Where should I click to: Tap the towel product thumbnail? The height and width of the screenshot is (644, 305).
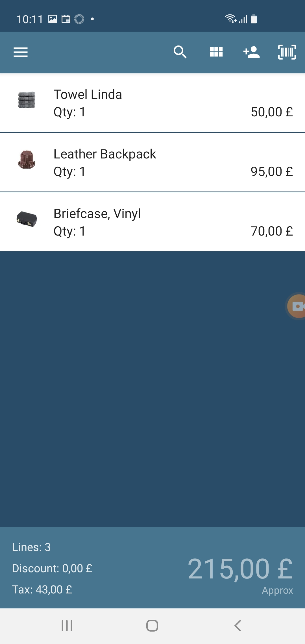(27, 100)
